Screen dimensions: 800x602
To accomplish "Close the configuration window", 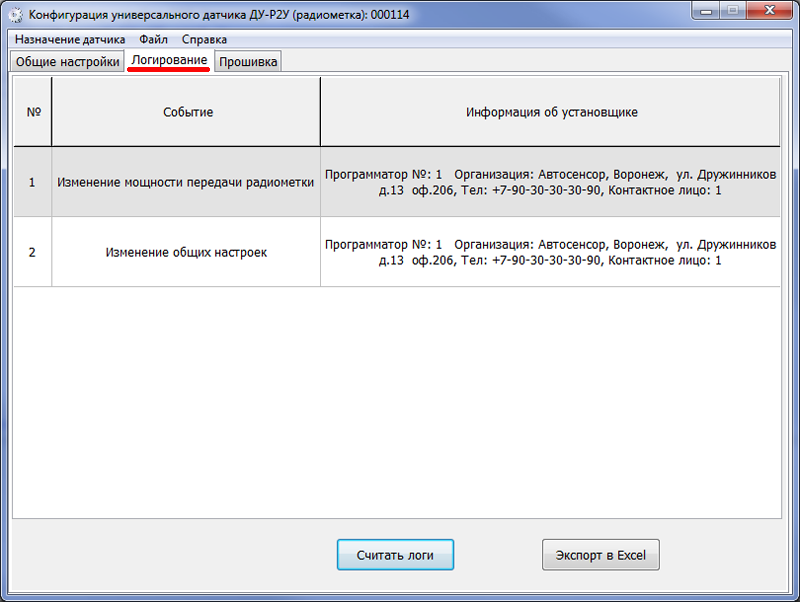I will tap(769, 11).
